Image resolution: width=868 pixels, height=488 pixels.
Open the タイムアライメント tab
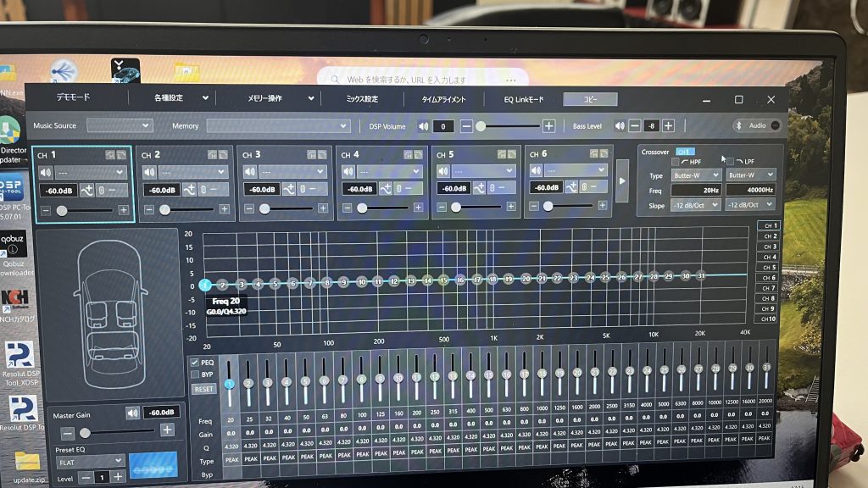click(444, 99)
